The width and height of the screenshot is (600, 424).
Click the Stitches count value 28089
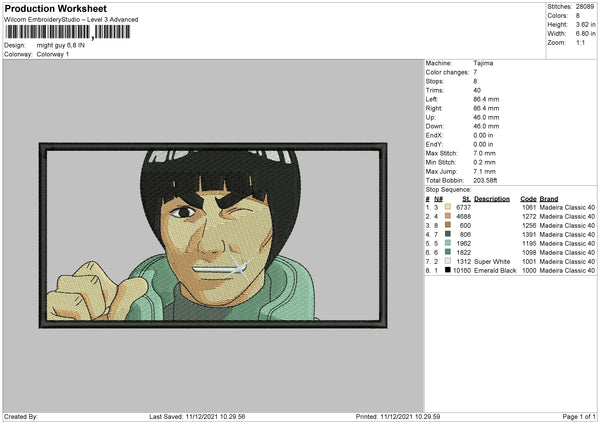tap(587, 6)
